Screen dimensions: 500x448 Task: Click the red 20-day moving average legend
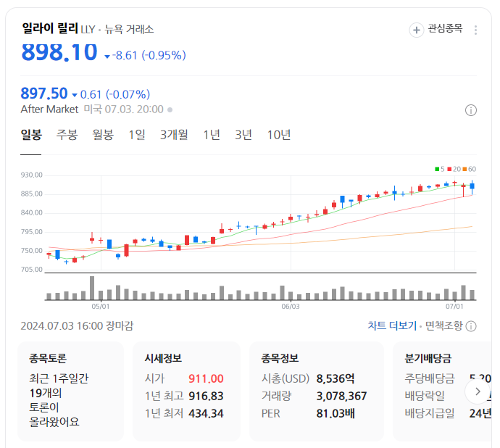pos(454,169)
